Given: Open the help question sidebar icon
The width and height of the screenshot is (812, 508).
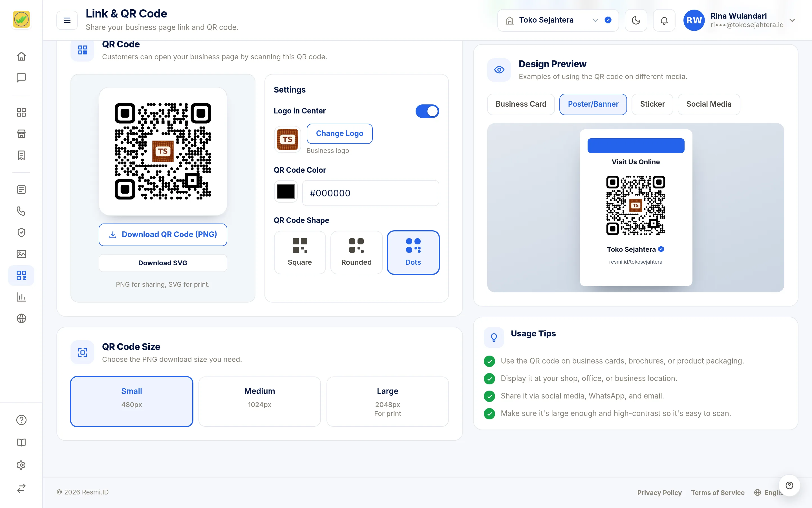Looking at the screenshot, I should pyautogui.click(x=21, y=420).
